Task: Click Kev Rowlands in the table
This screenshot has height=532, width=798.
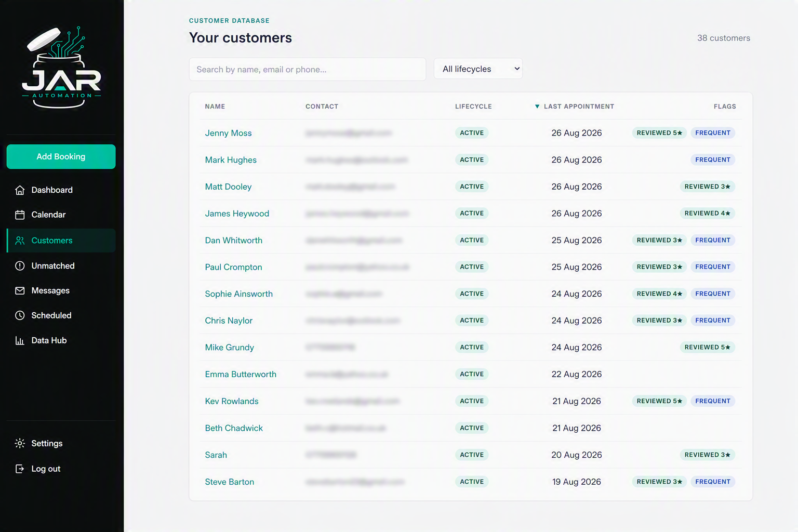Action: pyautogui.click(x=232, y=401)
